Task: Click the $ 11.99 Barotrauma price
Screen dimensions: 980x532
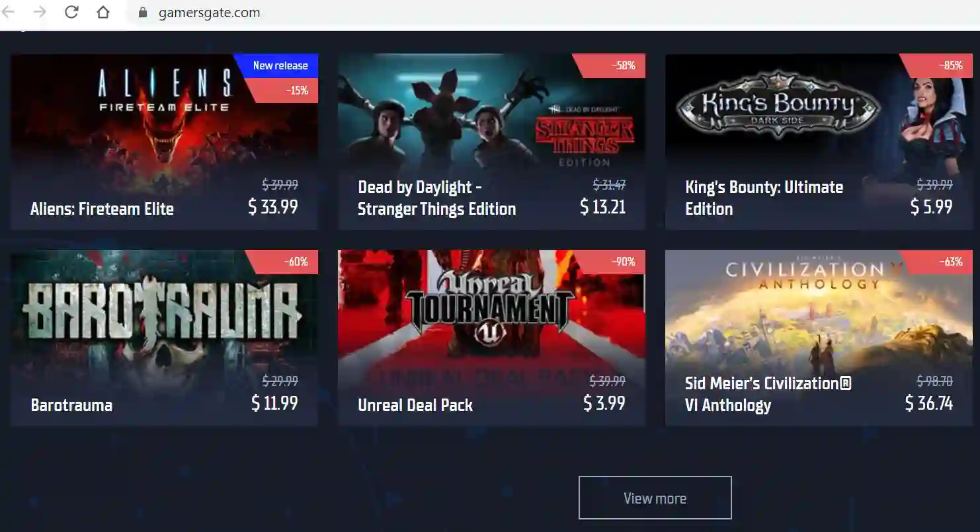Action: click(x=274, y=403)
